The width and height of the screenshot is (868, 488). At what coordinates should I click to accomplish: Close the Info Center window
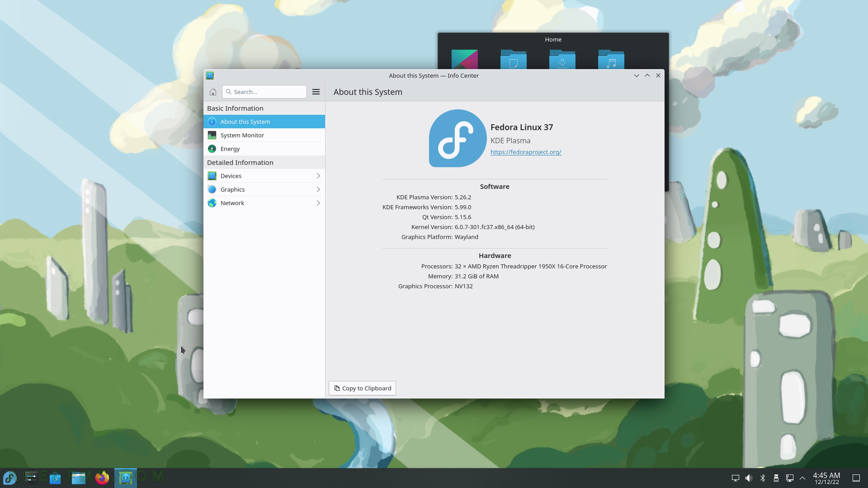point(658,75)
